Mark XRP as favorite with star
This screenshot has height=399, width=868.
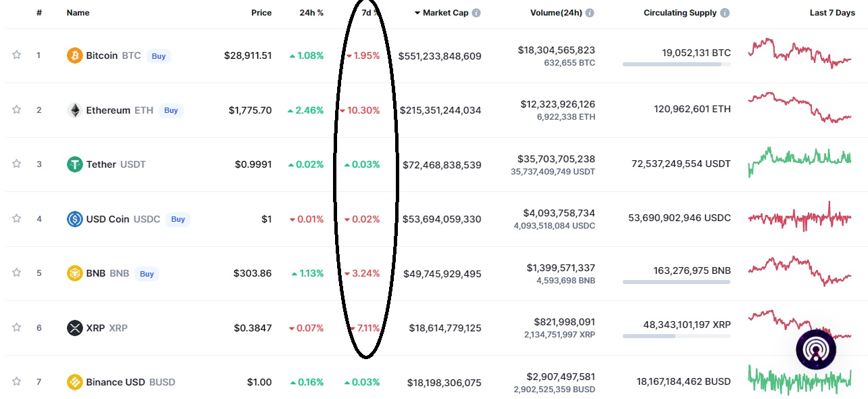16,327
